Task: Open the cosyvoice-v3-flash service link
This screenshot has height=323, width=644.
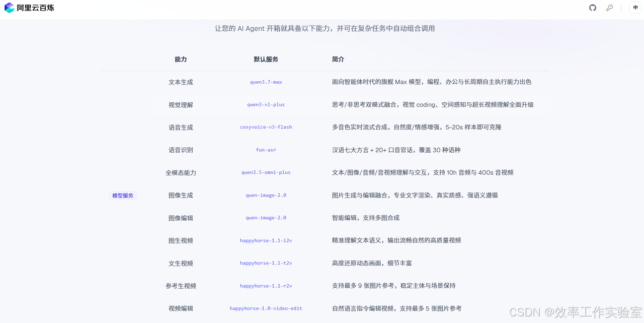Action: 266,127
